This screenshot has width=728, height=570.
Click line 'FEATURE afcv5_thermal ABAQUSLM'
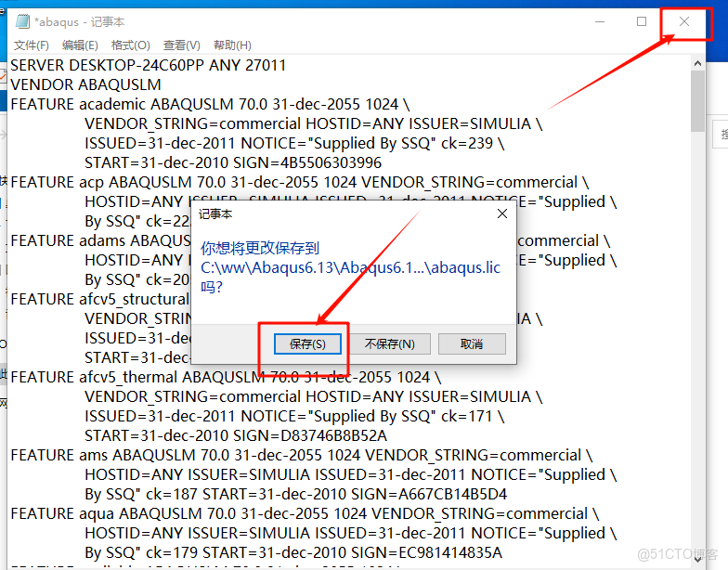click(226, 377)
